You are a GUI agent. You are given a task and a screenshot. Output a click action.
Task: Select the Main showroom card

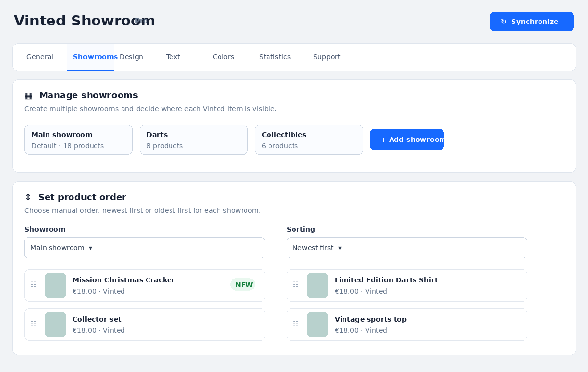tap(78, 139)
